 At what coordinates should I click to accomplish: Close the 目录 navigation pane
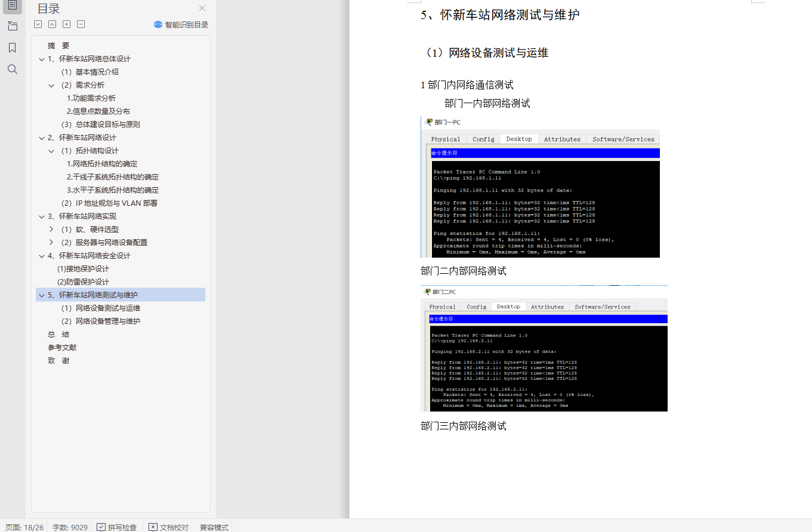point(202,8)
